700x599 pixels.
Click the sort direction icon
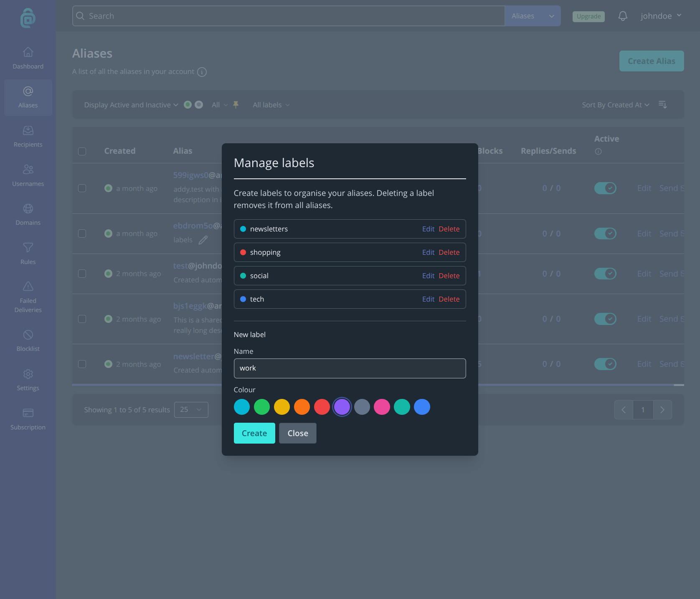pyautogui.click(x=663, y=104)
